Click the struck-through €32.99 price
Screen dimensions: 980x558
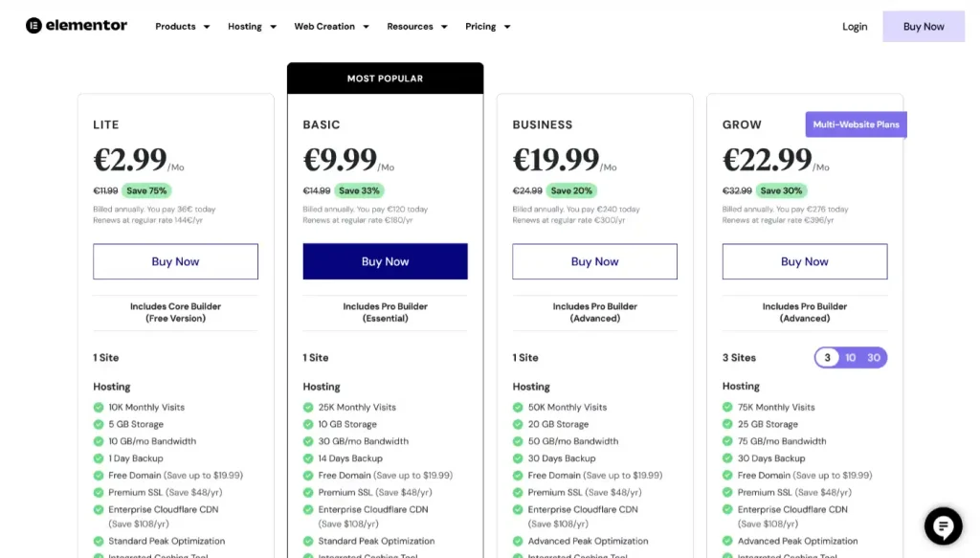click(x=737, y=190)
